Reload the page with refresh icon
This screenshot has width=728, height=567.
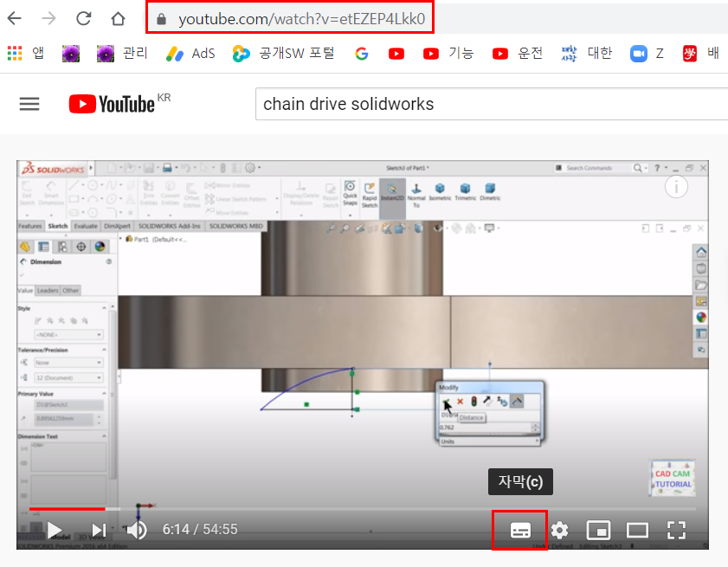tap(84, 18)
